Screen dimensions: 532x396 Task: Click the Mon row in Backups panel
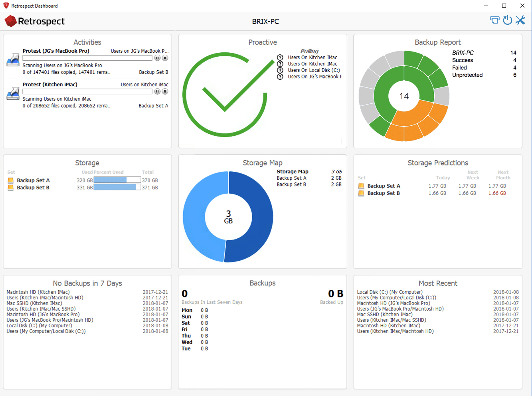pos(195,310)
